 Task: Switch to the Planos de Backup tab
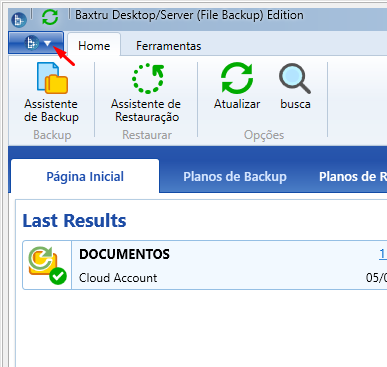[235, 176]
